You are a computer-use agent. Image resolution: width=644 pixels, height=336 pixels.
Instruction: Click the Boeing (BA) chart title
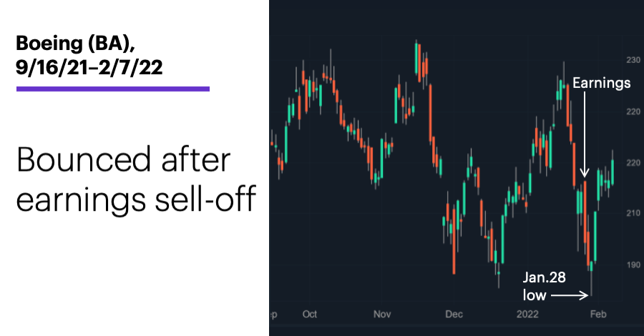(x=75, y=43)
